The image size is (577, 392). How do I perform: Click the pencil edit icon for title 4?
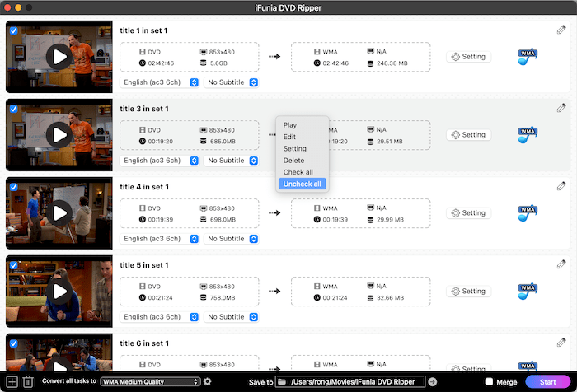[x=561, y=186]
